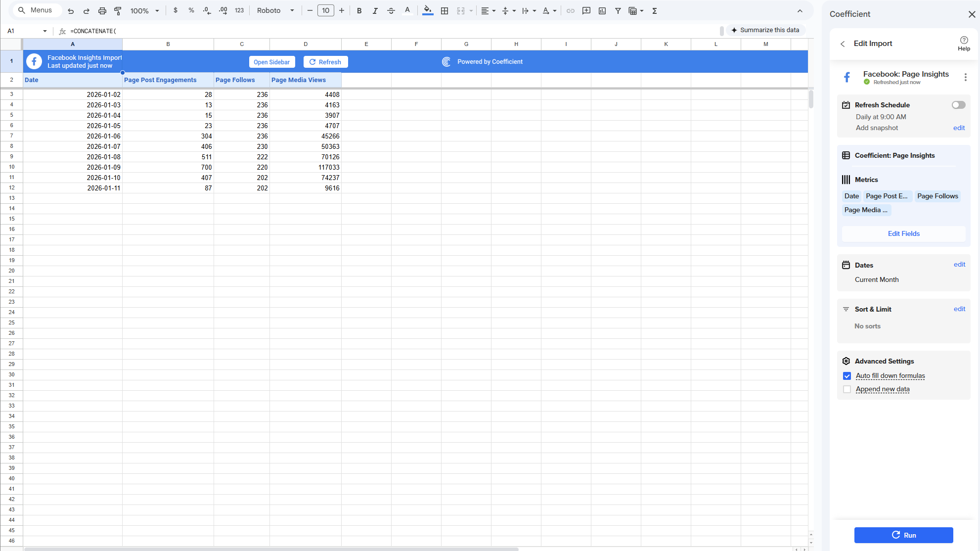Open the fill color picker
The width and height of the screenshot is (980, 551).
pyautogui.click(x=428, y=11)
